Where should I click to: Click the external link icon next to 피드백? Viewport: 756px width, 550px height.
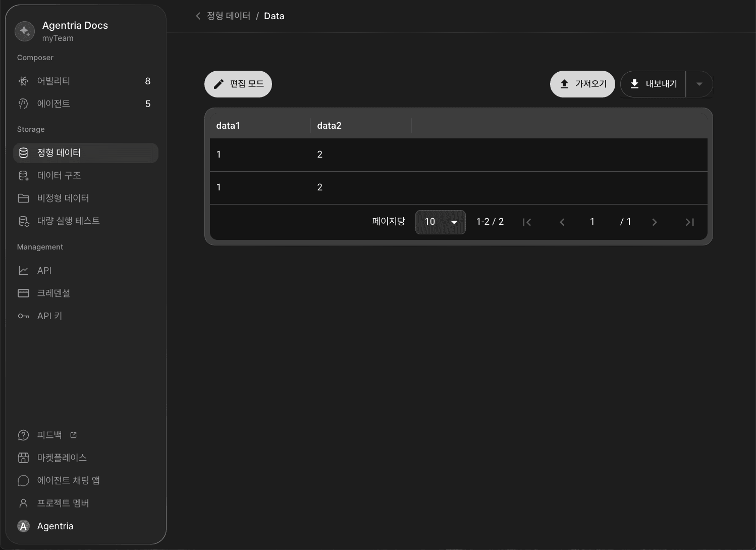coord(73,435)
